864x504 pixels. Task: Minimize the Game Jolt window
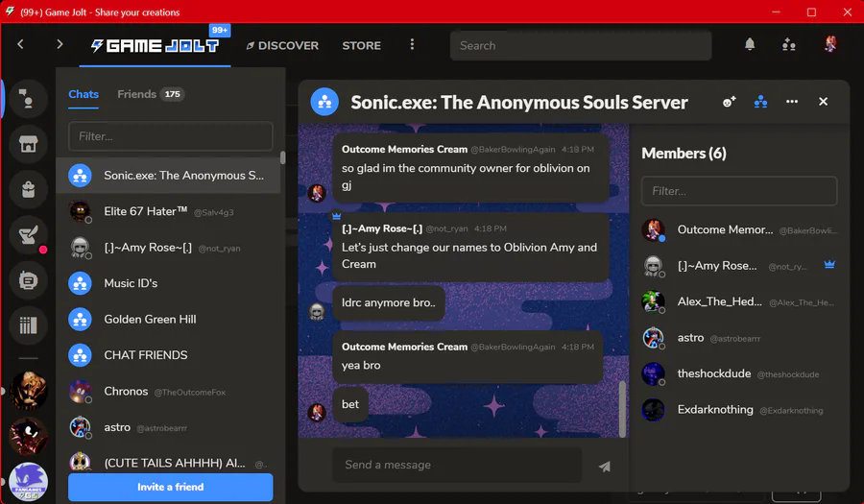click(x=776, y=12)
